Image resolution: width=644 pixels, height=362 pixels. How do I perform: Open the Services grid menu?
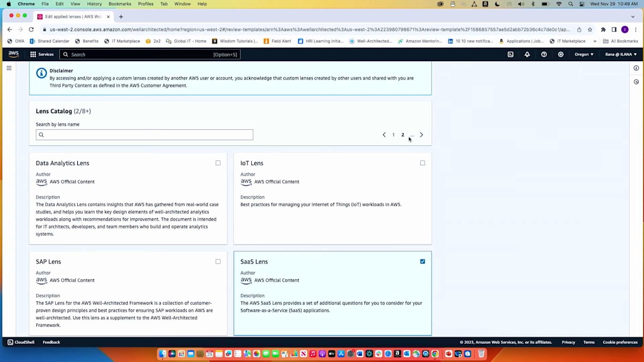point(42,54)
